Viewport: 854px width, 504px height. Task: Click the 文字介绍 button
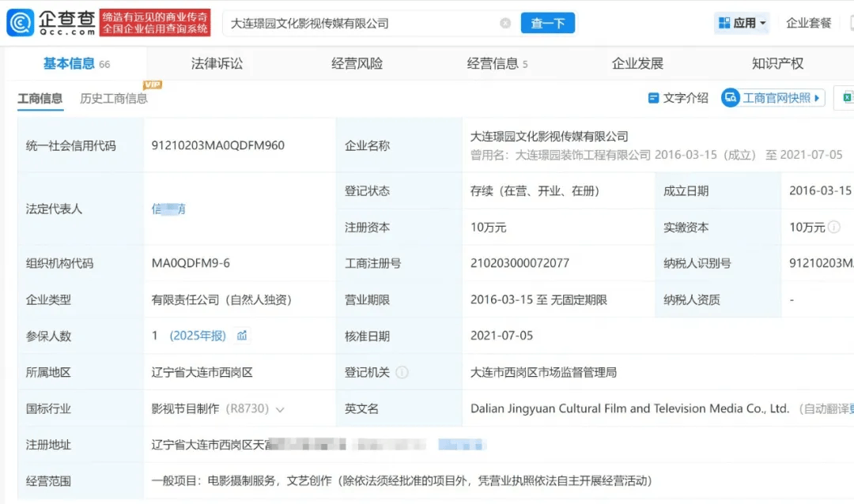pos(678,98)
